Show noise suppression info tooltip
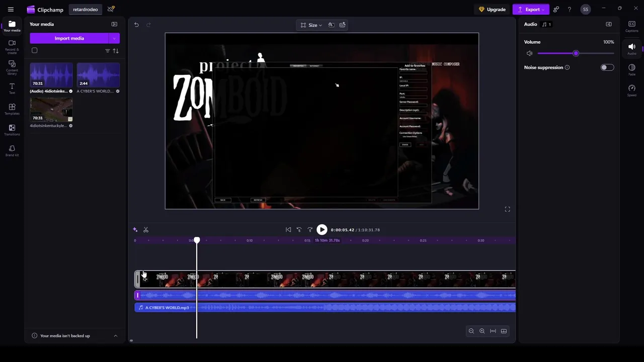This screenshot has width=644, height=362. (x=567, y=67)
